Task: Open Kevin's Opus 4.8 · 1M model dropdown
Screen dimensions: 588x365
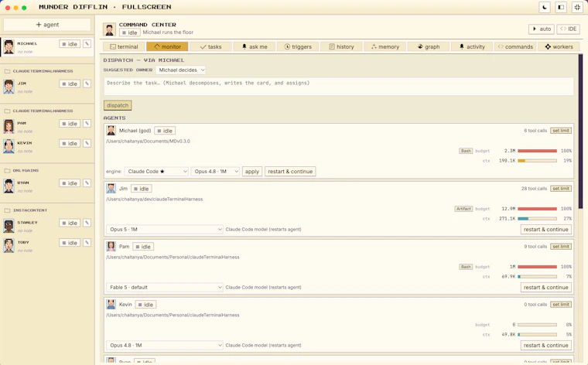Action: pos(165,345)
